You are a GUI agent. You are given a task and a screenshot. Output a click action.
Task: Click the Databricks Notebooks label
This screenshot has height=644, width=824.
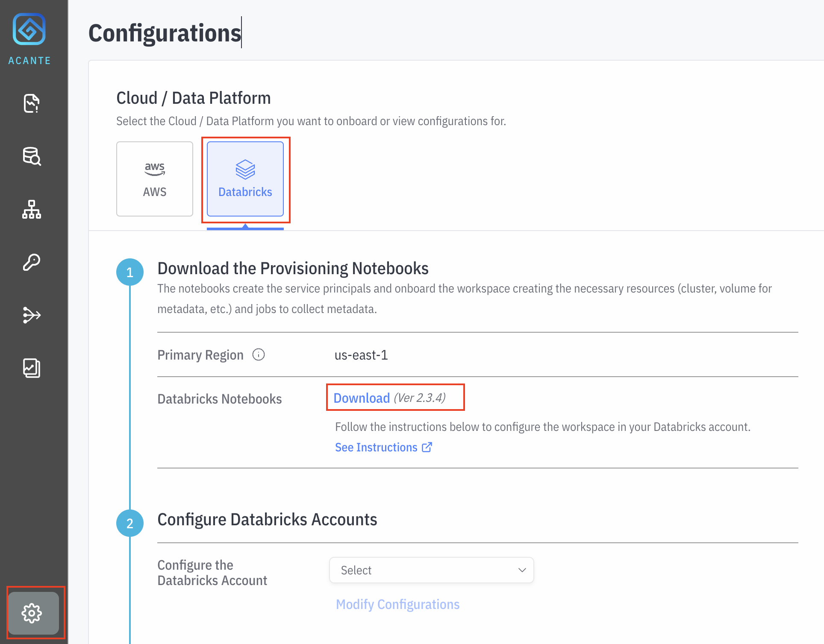pos(220,399)
